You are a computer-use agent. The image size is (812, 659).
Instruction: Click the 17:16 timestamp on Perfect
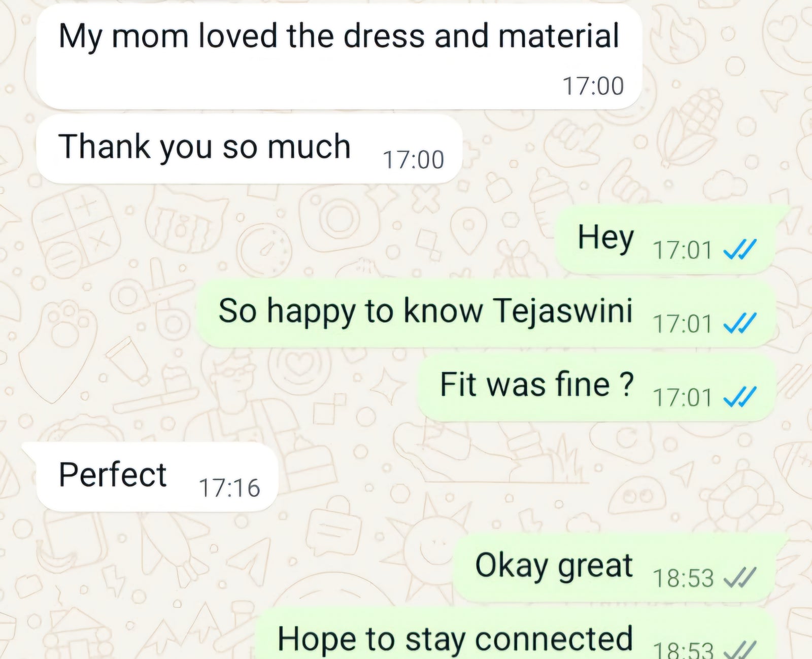click(x=229, y=488)
